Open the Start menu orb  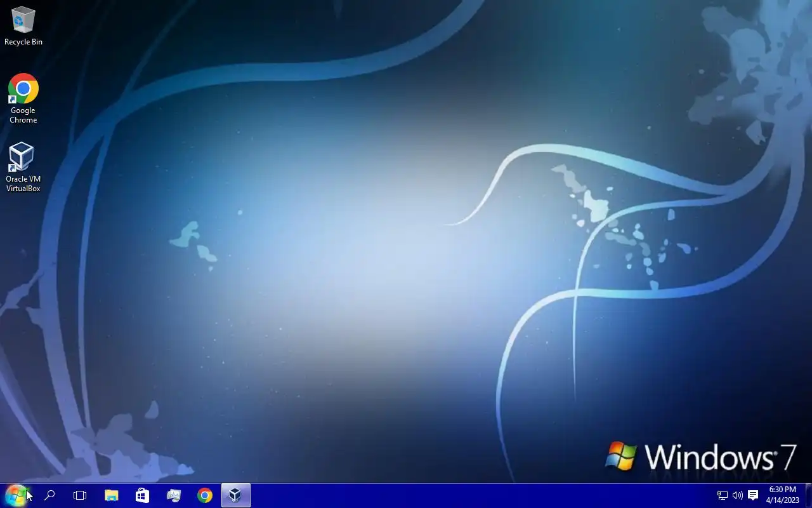[x=16, y=495]
